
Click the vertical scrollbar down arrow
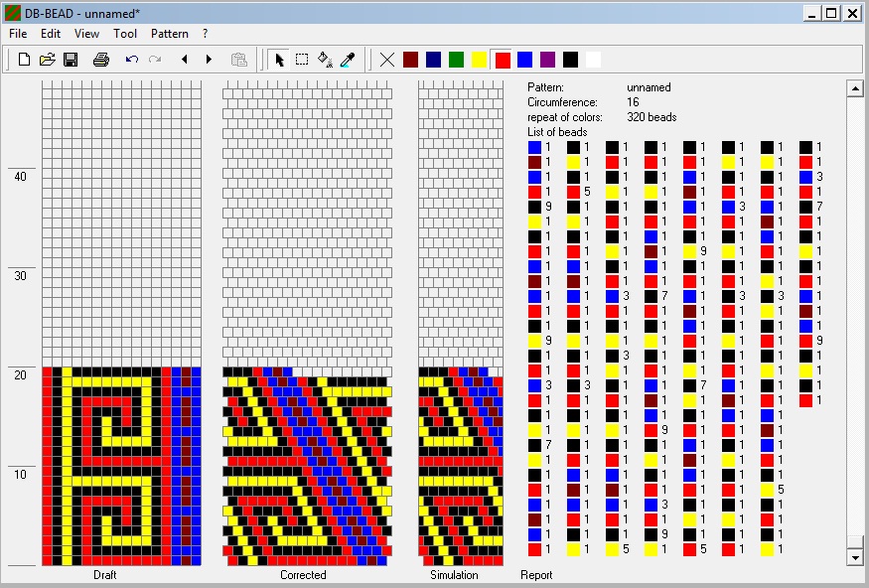(854, 557)
